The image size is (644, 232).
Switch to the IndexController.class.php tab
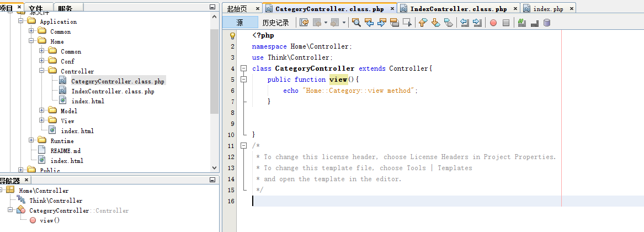click(x=458, y=9)
